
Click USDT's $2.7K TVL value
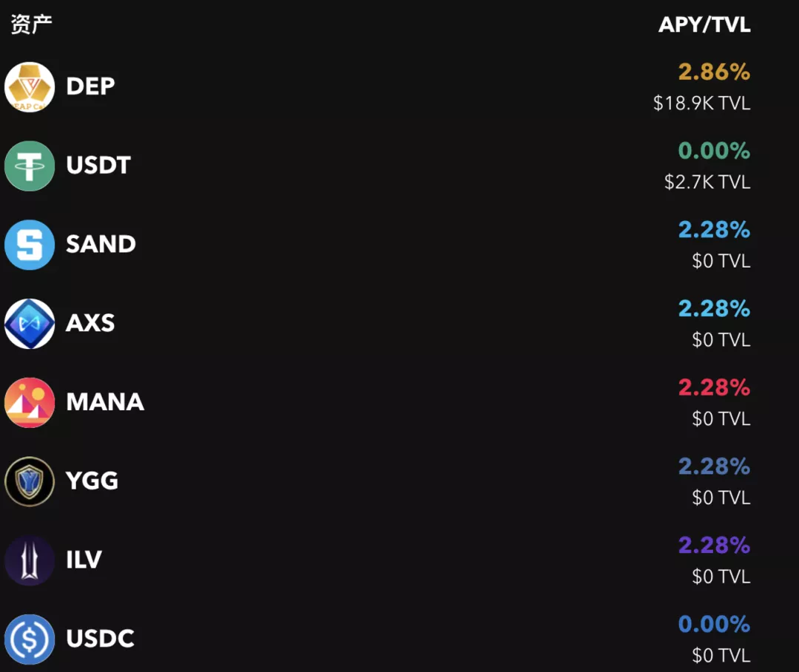click(x=707, y=183)
